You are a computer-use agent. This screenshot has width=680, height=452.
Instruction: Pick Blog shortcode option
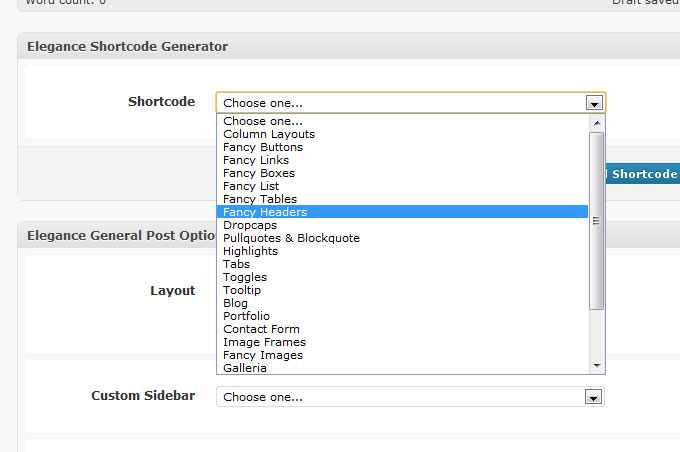pos(402,303)
